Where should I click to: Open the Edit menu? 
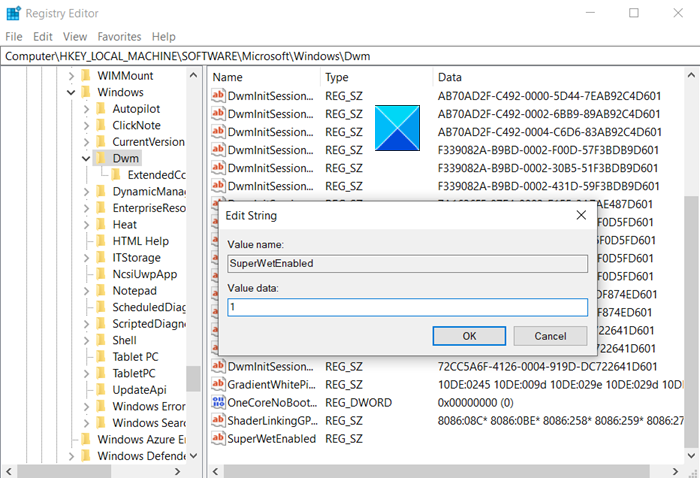pyautogui.click(x=43, y=37)
